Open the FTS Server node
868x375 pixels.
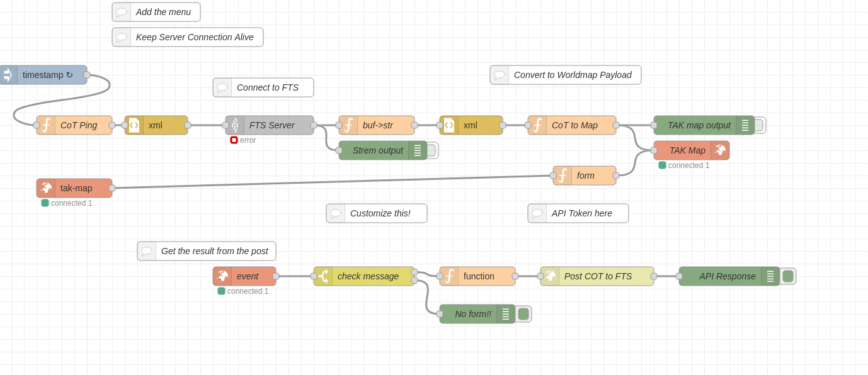pos(271,125)
